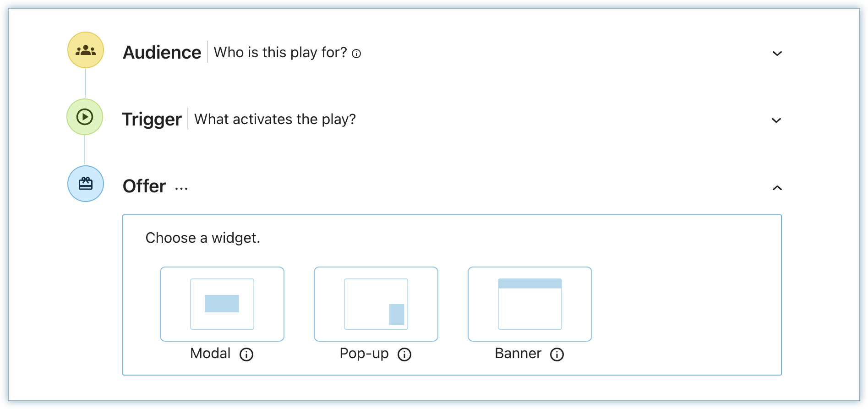Show the Modal widget info tooltip icon

[x=246, y=354]
